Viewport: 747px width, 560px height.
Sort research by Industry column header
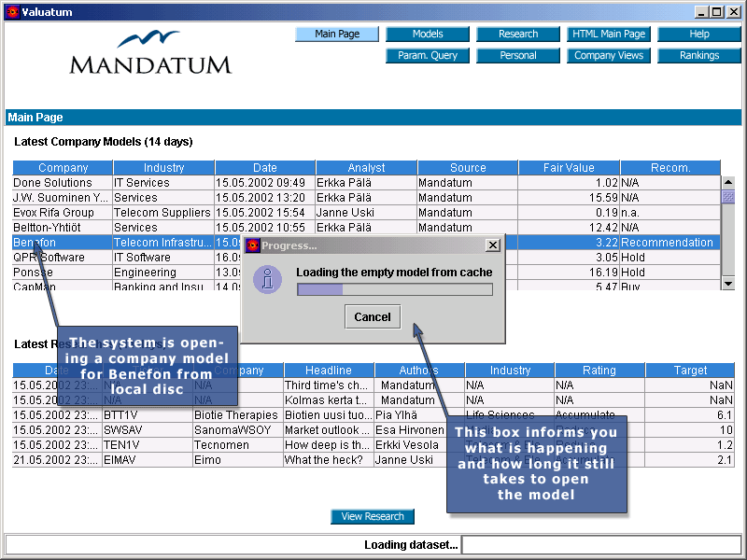coord(510,370)
